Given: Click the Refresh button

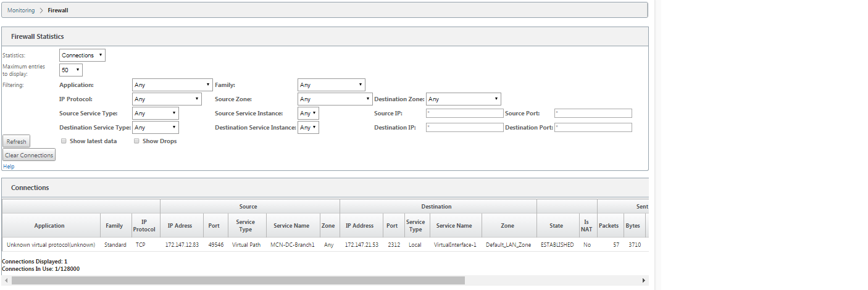Looking at the screenshot, I should click(x=16, y=141).
